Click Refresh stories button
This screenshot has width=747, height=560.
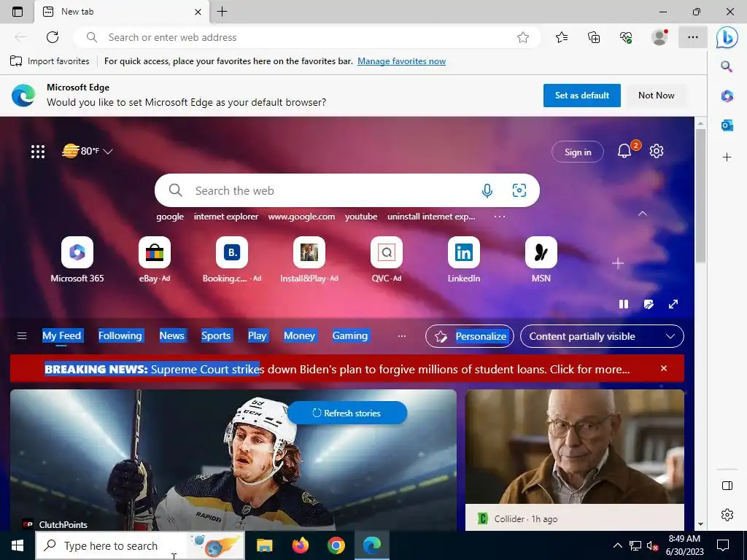pos(347,413)
